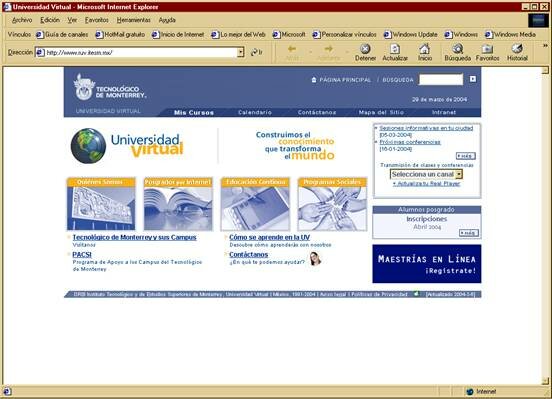Open the Herramientas menu
This screenshot has width=552, height=399.
tap(133, 20)
